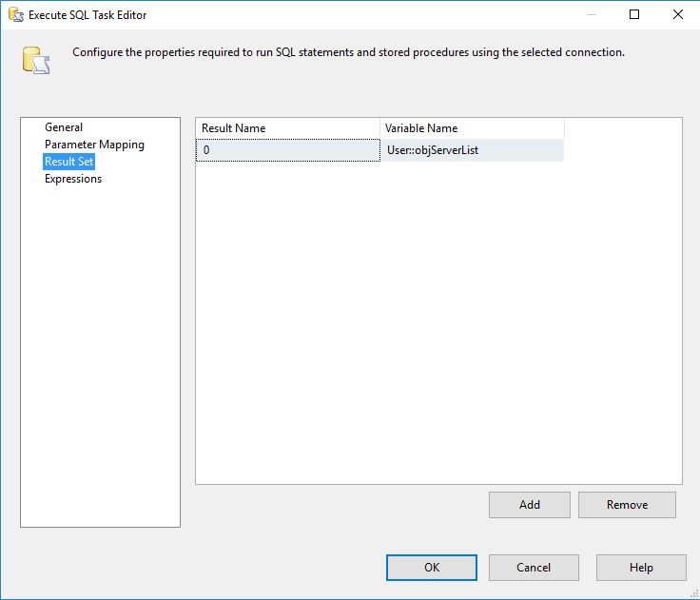
Task: Open the Expressions page
Action: click(x=73, y=179)
